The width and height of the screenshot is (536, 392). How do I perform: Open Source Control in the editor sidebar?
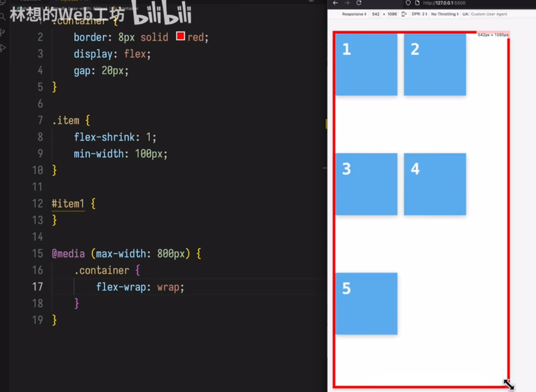coord(2,32)
